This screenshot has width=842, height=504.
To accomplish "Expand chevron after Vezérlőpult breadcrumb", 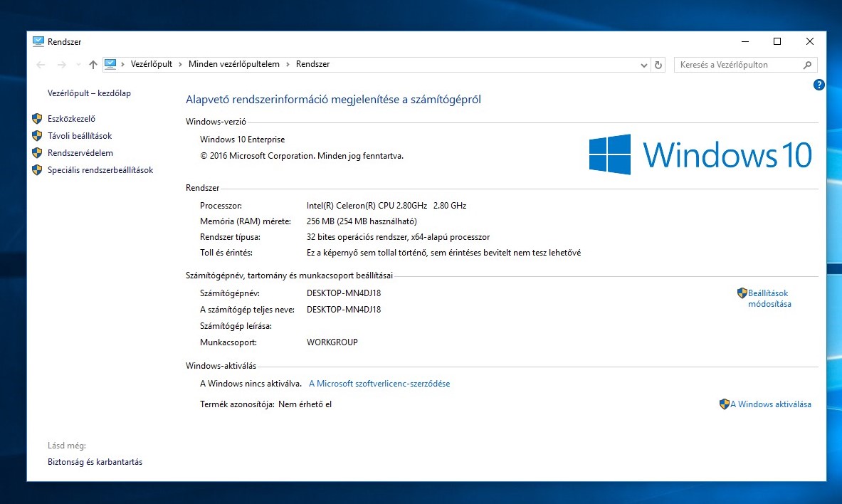I will (181, 65).
